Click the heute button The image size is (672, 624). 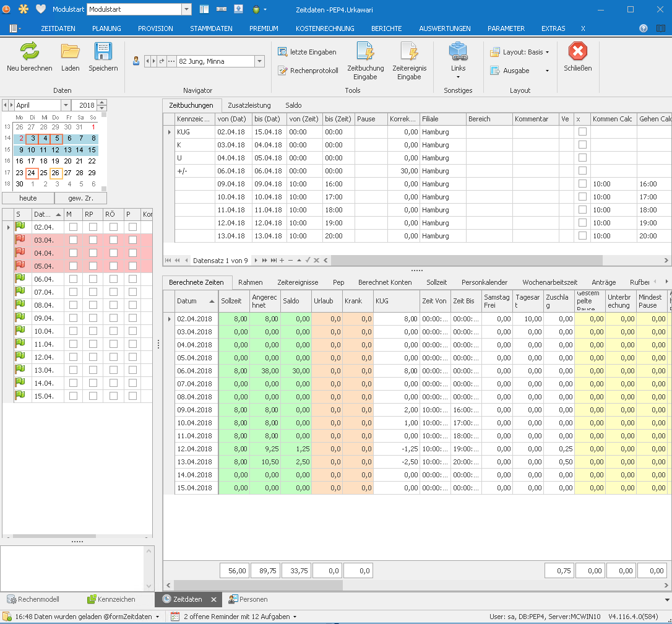[x=28, y=198]
